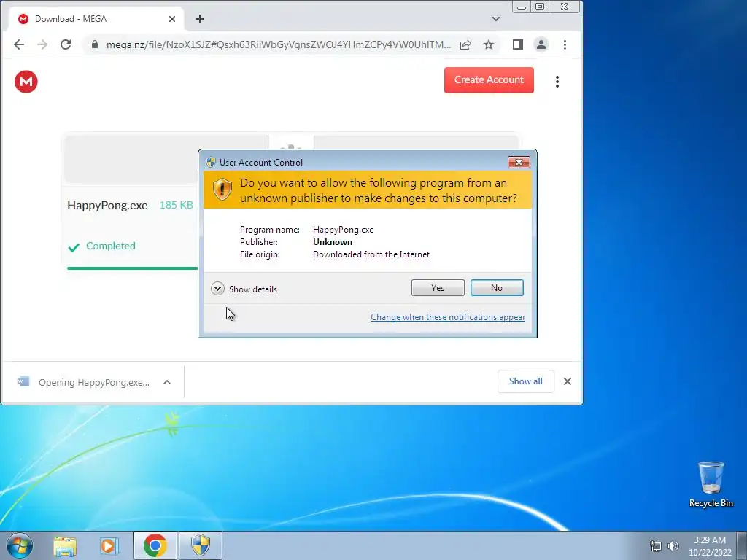Image resolution: width=747 pixels, height=560 pixels.
Task: Click the HappyPong.exe file name on MEGA
Action: [x=107, y=205]
